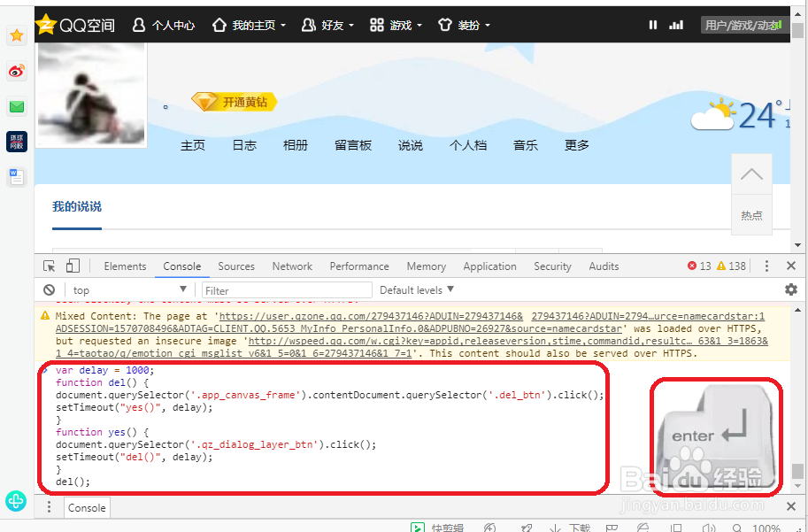Open the 相册 tab
Screen dimensions: 808x532
[296, 145]
